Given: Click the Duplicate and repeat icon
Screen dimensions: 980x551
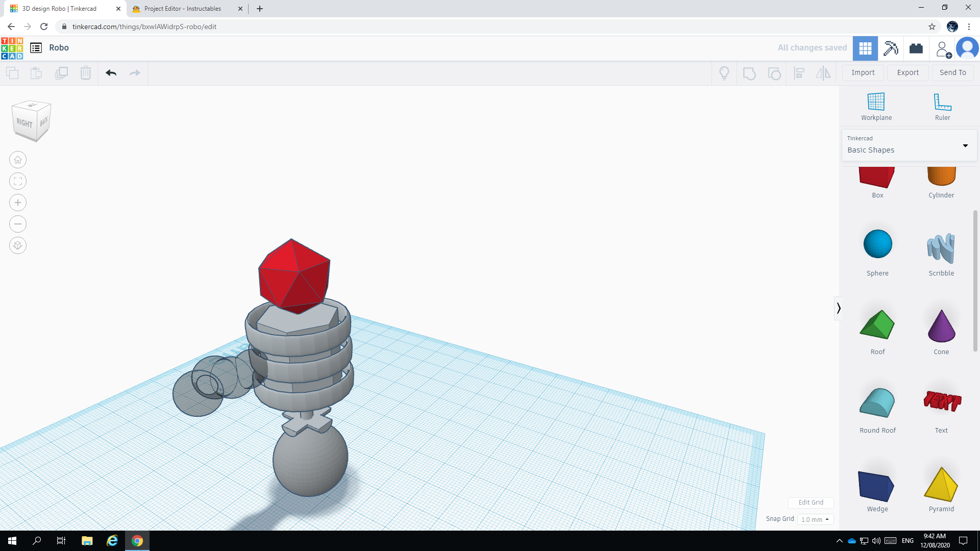Looking at the screenshot, I should pos(61,73).
